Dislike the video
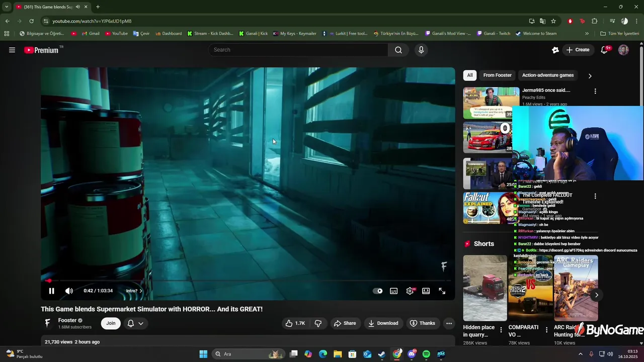644x362 pixels. [x=318, y=323]
